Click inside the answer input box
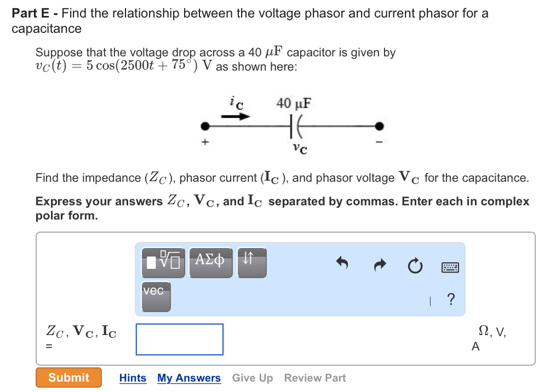Screen dimensions: 550x392 tap(179, 339)
